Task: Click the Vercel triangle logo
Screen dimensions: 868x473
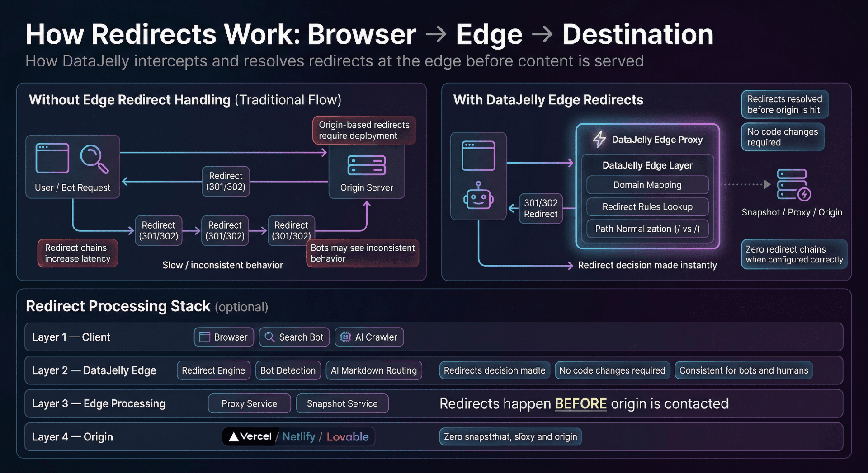Action: click(x=233, y=437)
